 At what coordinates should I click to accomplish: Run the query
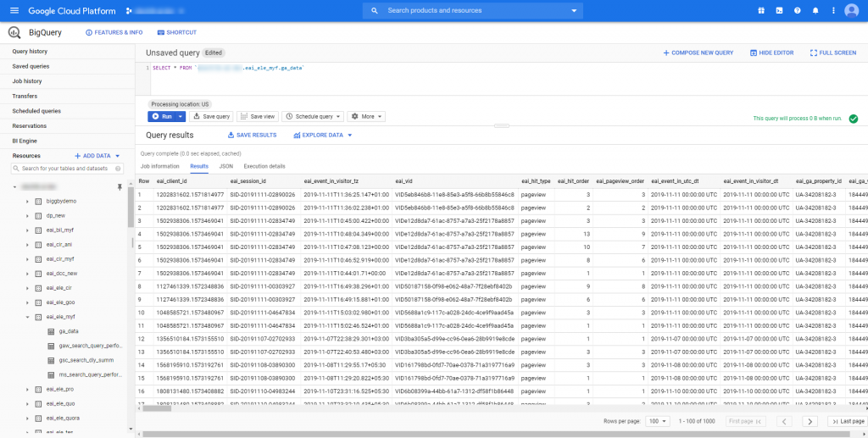tap(162, 117)
